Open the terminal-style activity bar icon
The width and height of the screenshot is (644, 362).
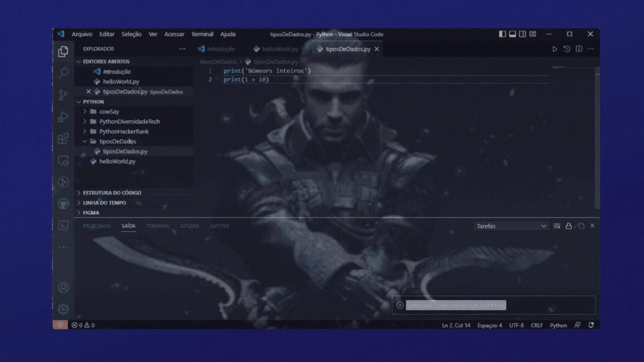click(63, 226)
